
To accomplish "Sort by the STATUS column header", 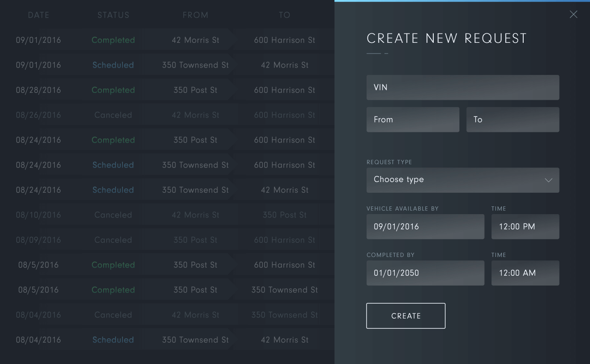I will point(113,15).
